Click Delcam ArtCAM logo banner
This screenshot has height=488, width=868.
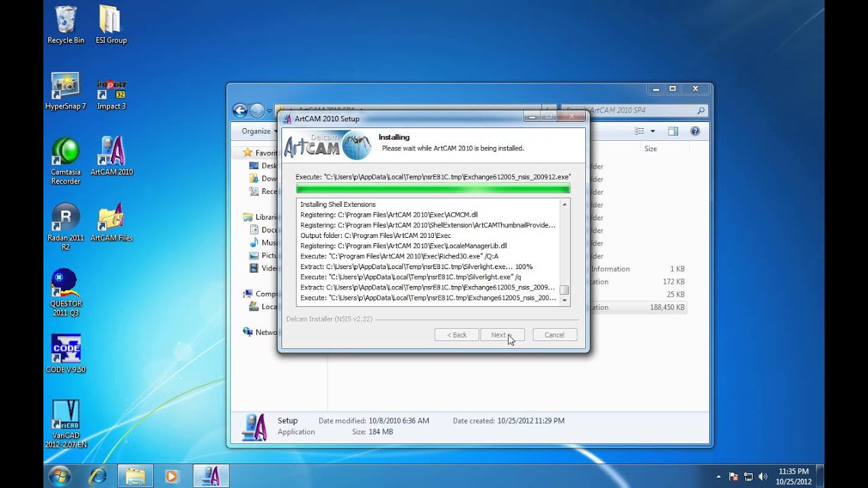click(x=328, y=145)
